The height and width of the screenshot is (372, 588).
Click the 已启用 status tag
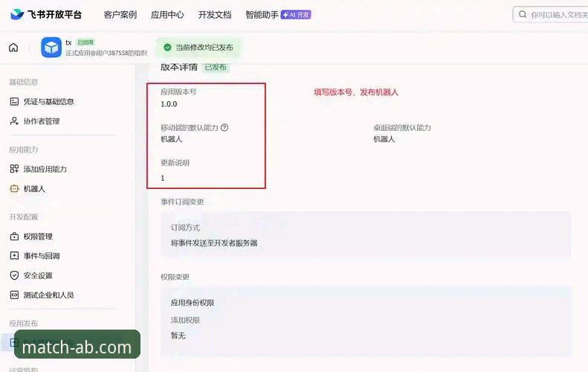[x=85, y=42]
